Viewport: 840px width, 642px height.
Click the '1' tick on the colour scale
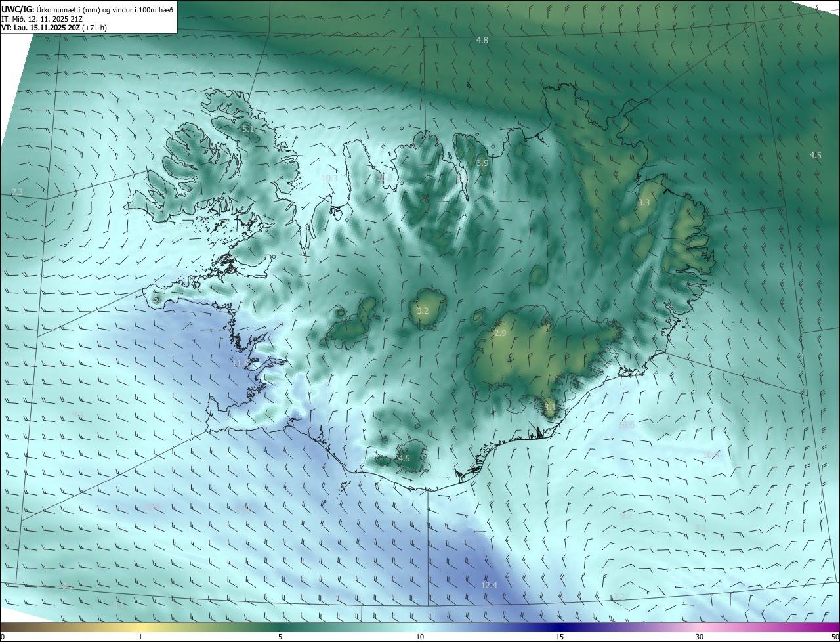point(140,637)
